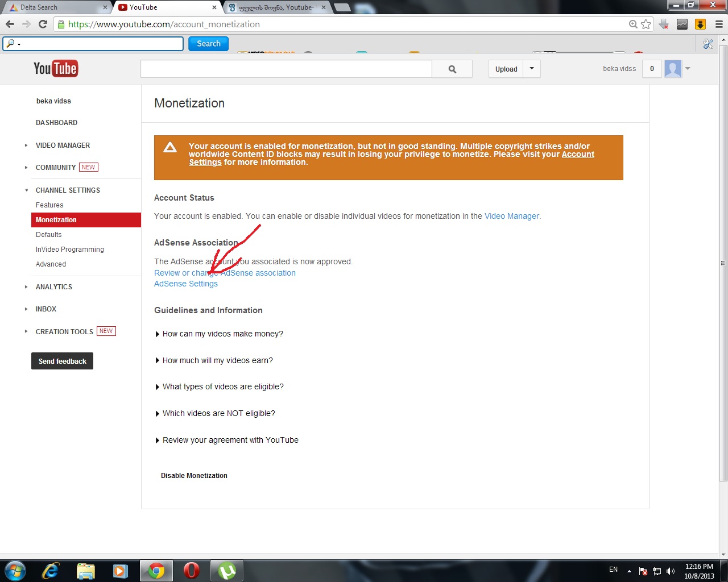The width and height of the screenshot is (728, 582).
Task: Click the browser forward arrow
Action: point(26,24)
